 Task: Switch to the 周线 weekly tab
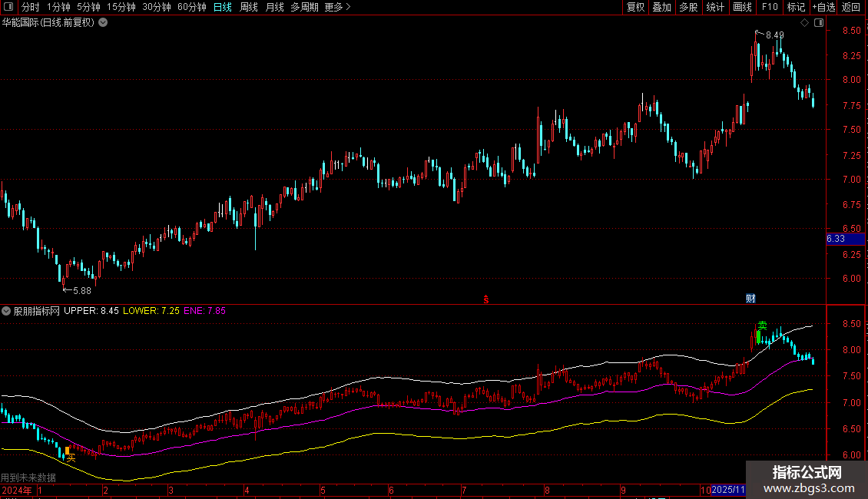(249, 7)
